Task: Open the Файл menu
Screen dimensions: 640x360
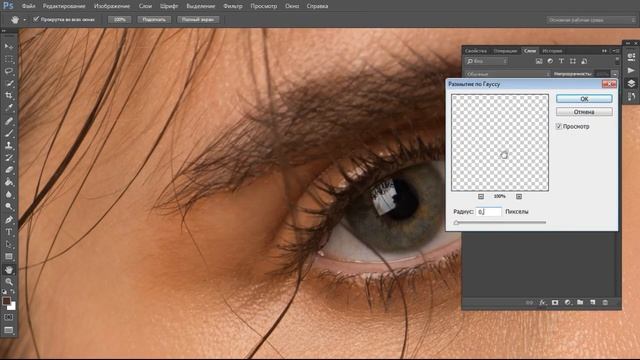Action: (x=28, y=6)
